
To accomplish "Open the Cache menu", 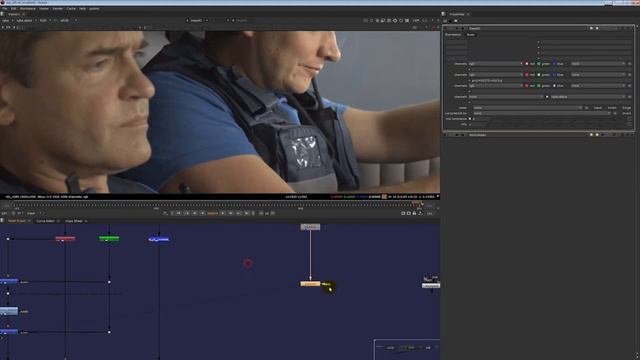I will pos(71,8).
